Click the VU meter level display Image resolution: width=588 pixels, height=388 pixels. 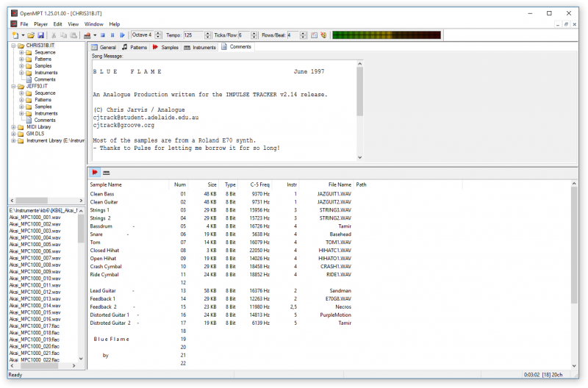point(387,35)
